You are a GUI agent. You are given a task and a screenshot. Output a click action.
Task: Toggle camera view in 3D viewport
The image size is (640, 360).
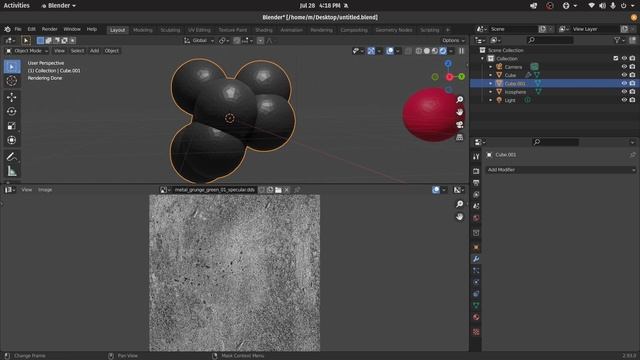pos(460,124)
